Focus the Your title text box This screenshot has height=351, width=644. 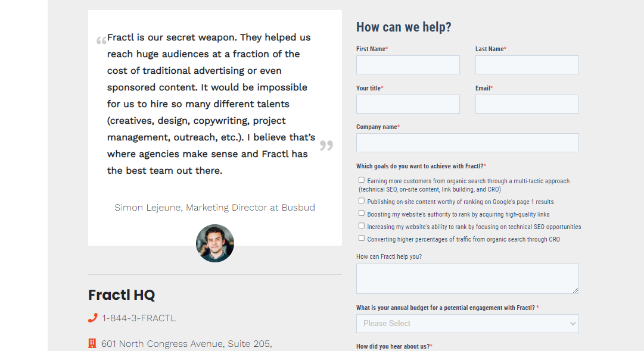coord(408,104)
